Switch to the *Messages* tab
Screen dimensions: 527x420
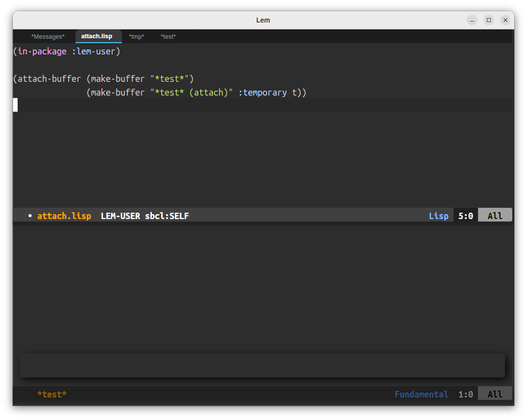(48, 37)
